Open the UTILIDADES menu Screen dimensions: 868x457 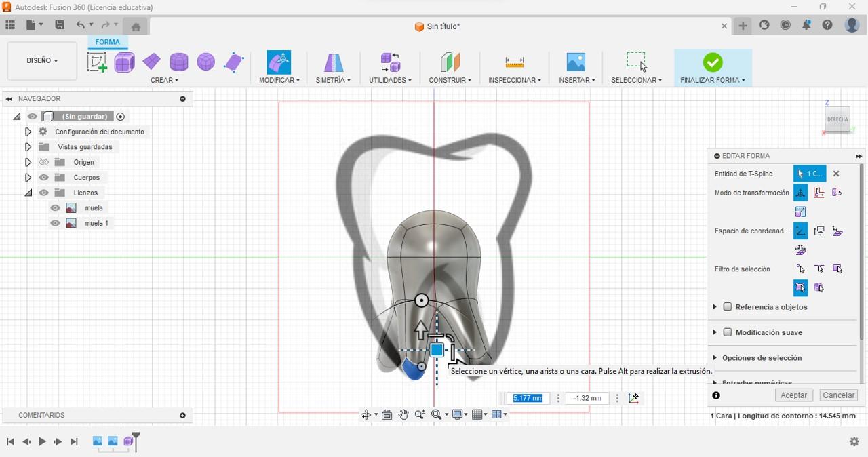click(391, 80)
